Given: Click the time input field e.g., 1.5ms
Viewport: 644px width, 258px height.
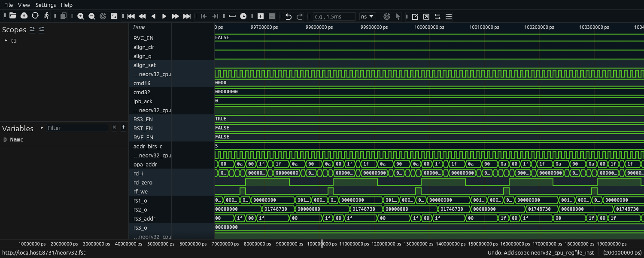Looking at the screenshot, I should click(334, 16).
